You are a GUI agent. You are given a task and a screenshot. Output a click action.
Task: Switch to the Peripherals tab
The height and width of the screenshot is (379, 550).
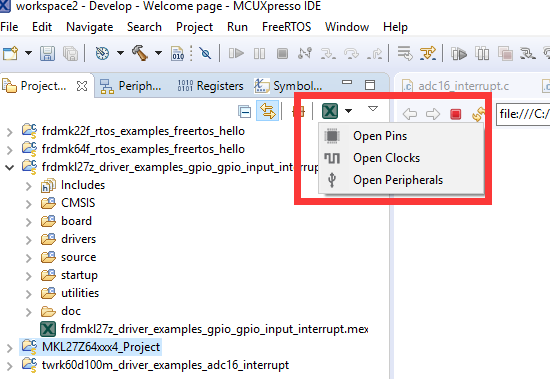pos(130,86)
